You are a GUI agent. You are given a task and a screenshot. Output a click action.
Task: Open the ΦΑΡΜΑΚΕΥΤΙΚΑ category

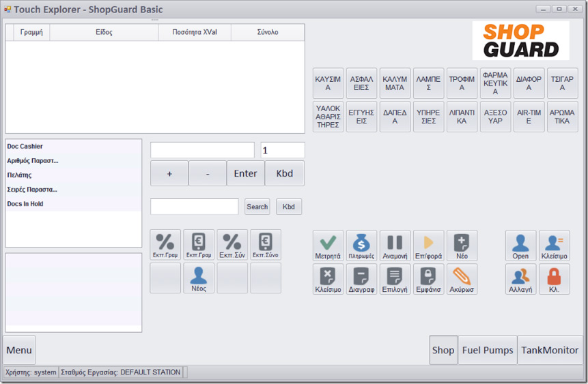click(x=495, y=83)
